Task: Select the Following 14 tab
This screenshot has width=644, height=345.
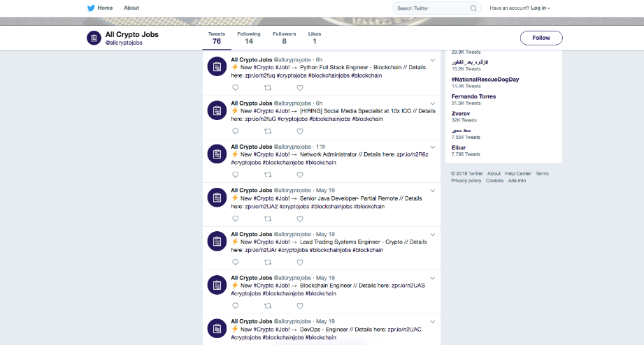Action: 249,38
